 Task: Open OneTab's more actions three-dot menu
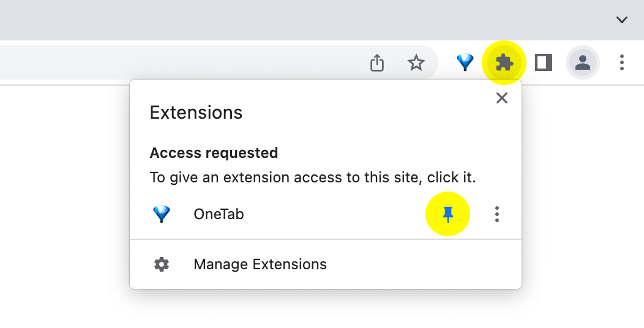click(x=497, y=214)
